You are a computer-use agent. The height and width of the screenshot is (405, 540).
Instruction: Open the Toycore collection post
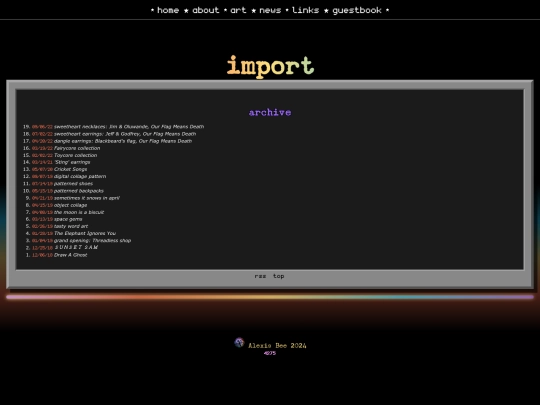click(75, 155)
